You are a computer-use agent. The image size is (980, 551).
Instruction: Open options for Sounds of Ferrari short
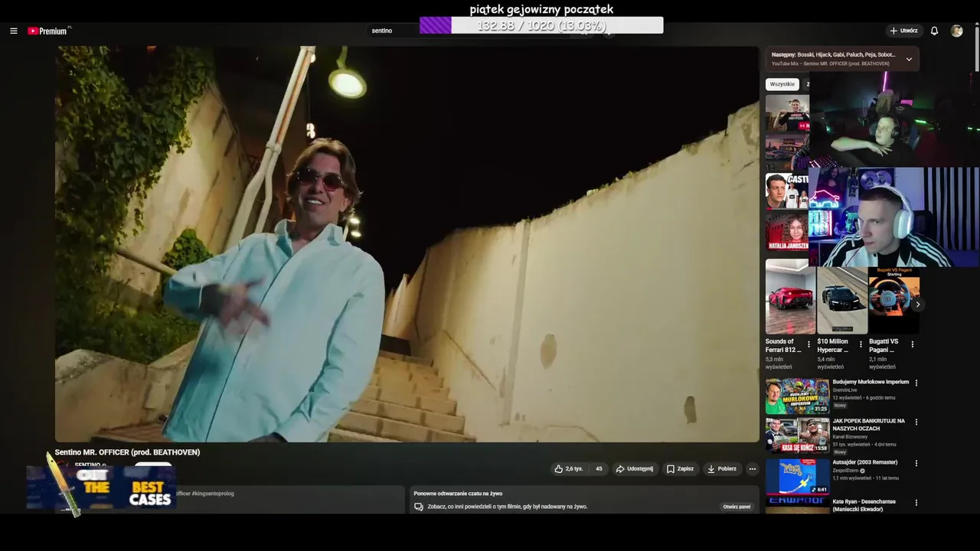click(x=808, y=344)
